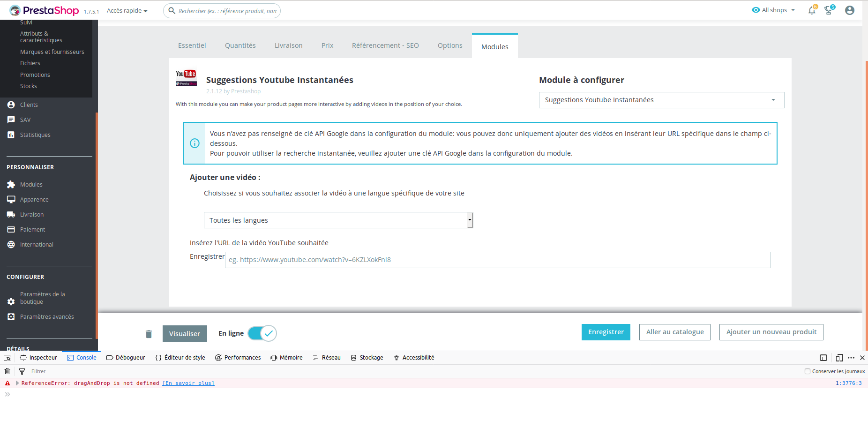Open Promotions menu item
868x436 pixels.
(x=35, y=75)
